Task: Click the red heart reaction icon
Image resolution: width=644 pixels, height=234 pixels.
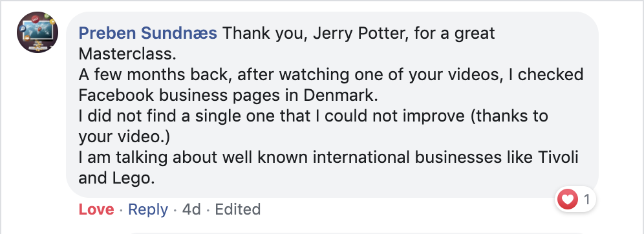Action: (567, 200)
